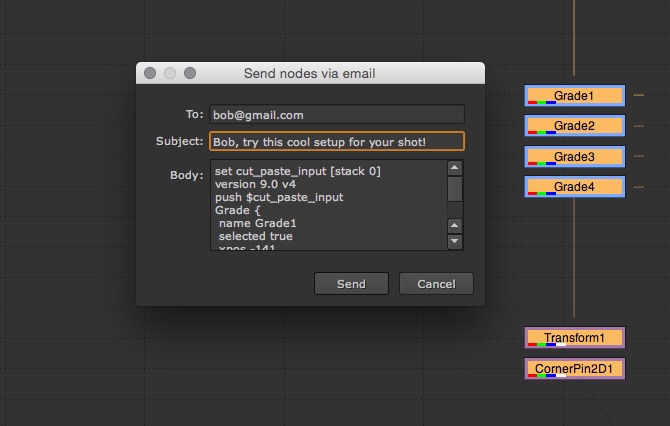Select the Transform1 node
The width and height of the screenshot is (670, 426).
(x=574, y=338)
